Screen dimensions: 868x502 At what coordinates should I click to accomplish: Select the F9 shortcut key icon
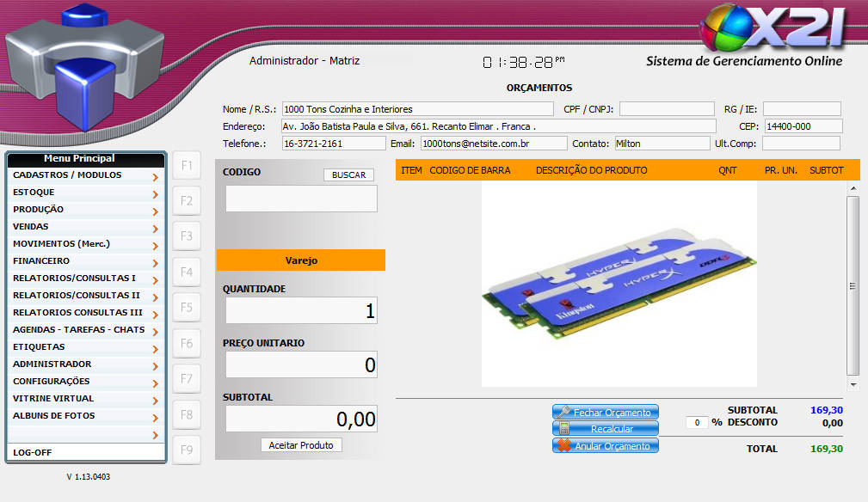click(187, 450)
